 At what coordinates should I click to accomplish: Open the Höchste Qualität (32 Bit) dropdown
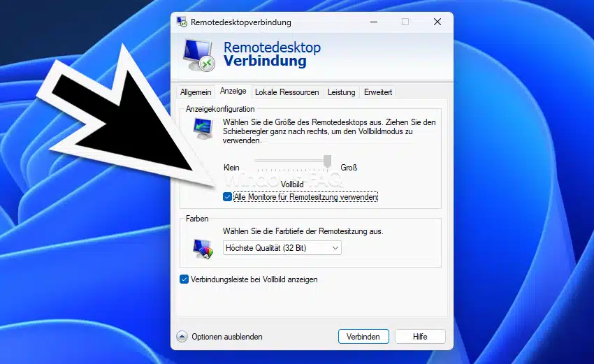click(282, 248)
